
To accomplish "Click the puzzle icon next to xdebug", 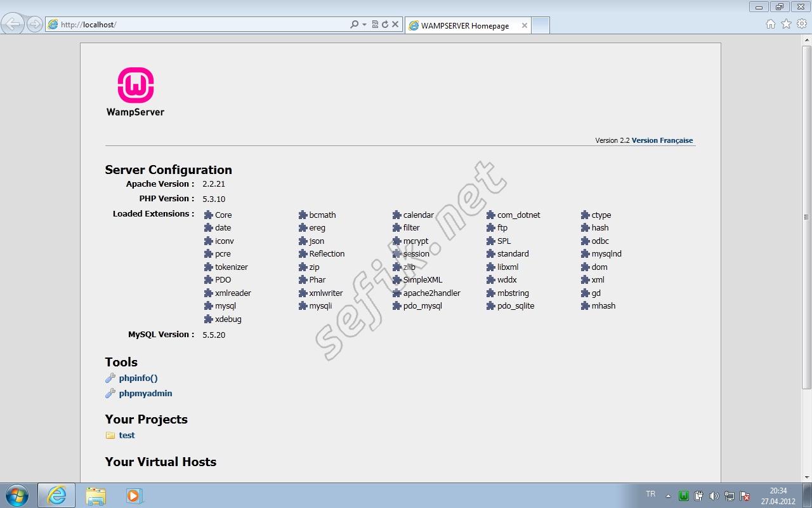I will (209, 319).
